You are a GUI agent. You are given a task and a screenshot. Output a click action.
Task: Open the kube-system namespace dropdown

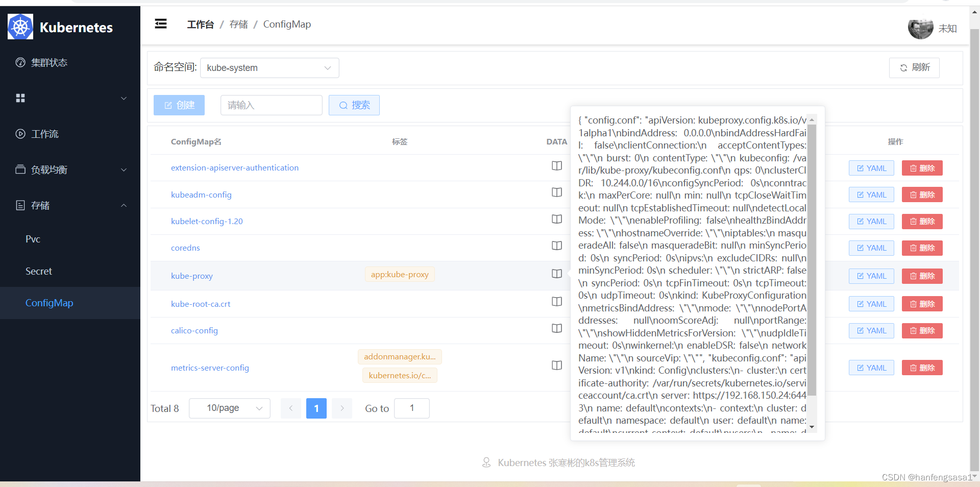click(269, 68)
